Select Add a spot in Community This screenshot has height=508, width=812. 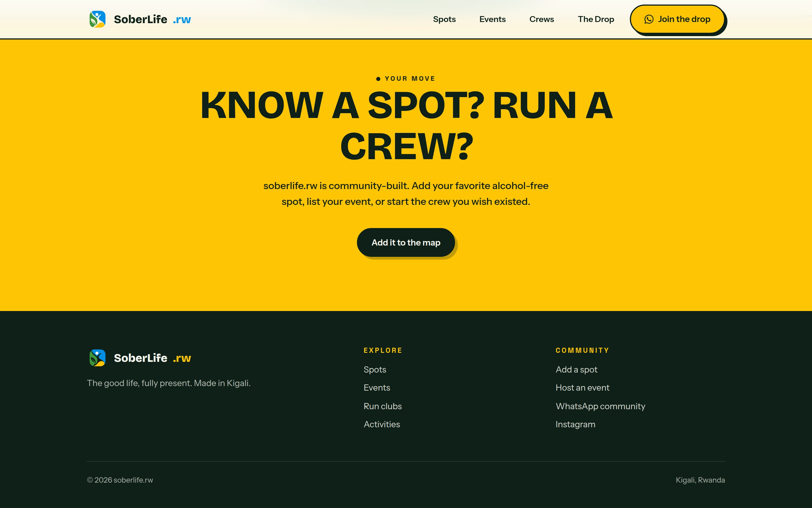pyautogui.click(x=577, y=370)
